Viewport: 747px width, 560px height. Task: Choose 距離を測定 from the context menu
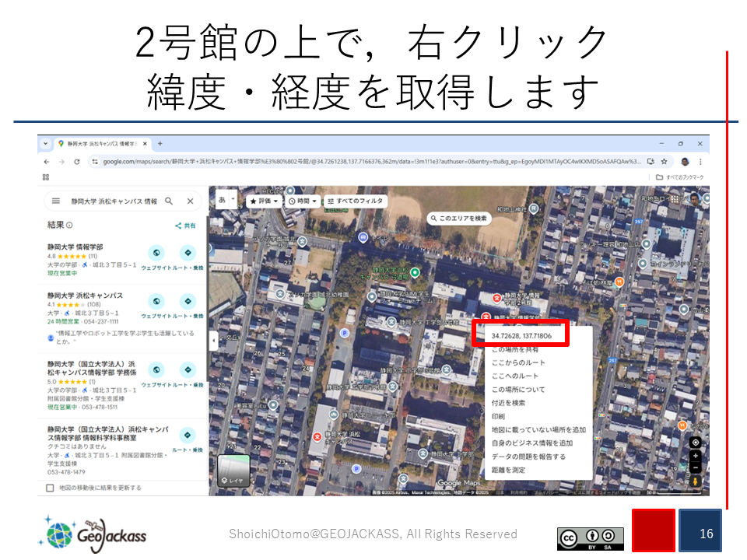coord(507,470)
